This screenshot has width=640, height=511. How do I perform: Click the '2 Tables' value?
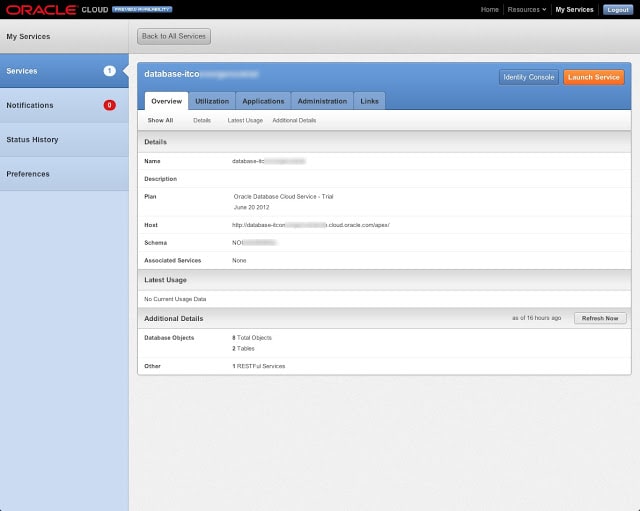243,349
